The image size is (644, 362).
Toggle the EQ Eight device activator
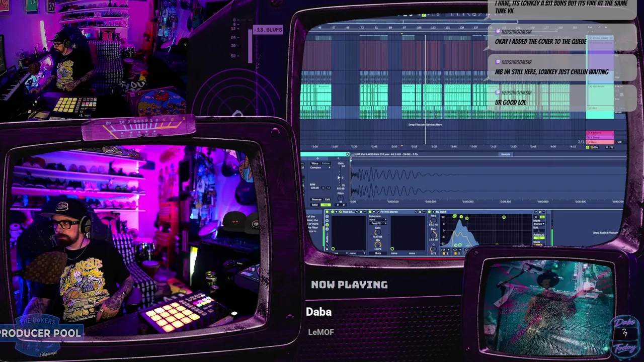(429, 212)
